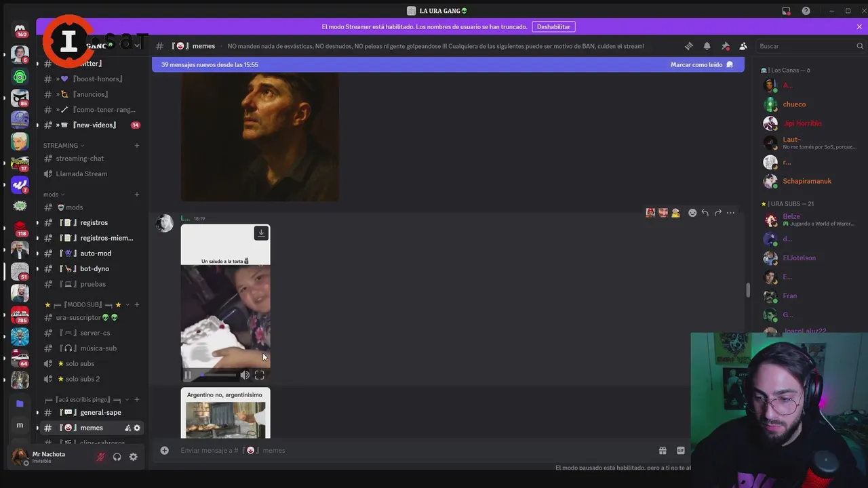Create invite for memes channel
The width and height of the screenshot is (868, 488).
127,428
